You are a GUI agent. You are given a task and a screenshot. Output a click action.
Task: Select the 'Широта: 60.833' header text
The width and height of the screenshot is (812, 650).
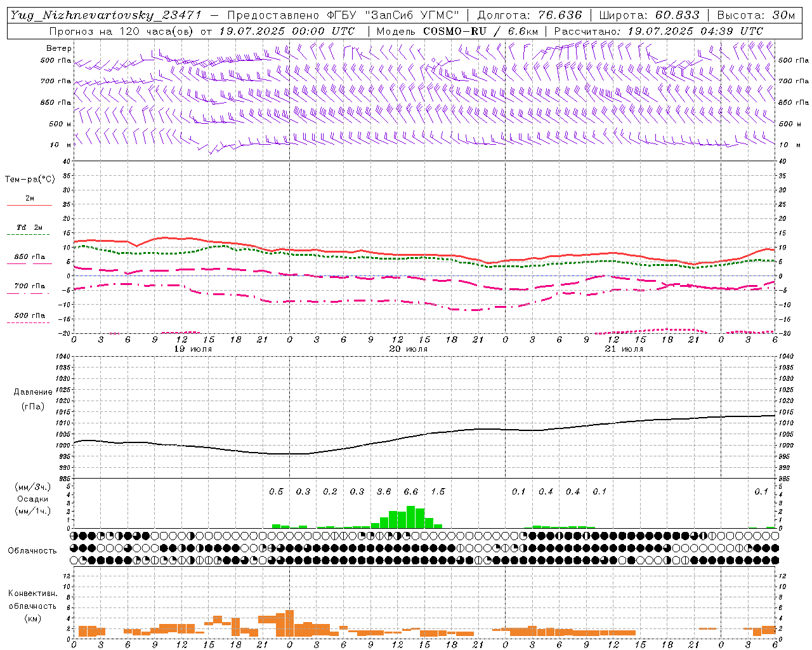649,15
